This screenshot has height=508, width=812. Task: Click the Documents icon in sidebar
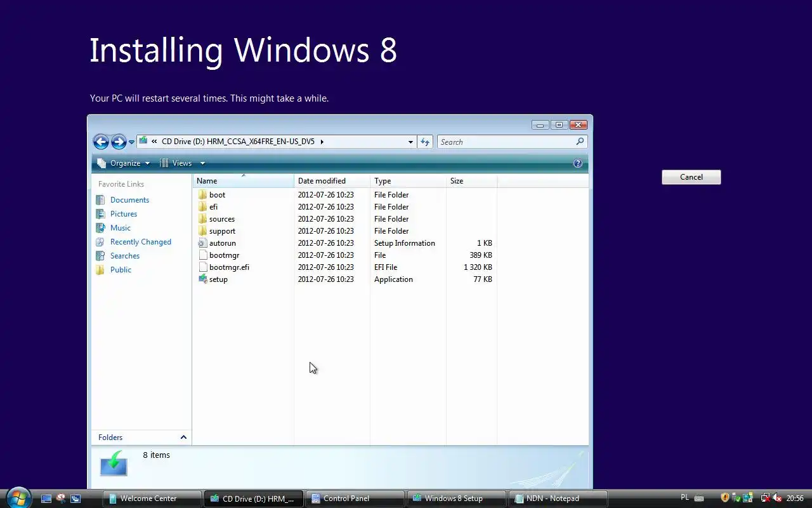click(x=100, y=200)
